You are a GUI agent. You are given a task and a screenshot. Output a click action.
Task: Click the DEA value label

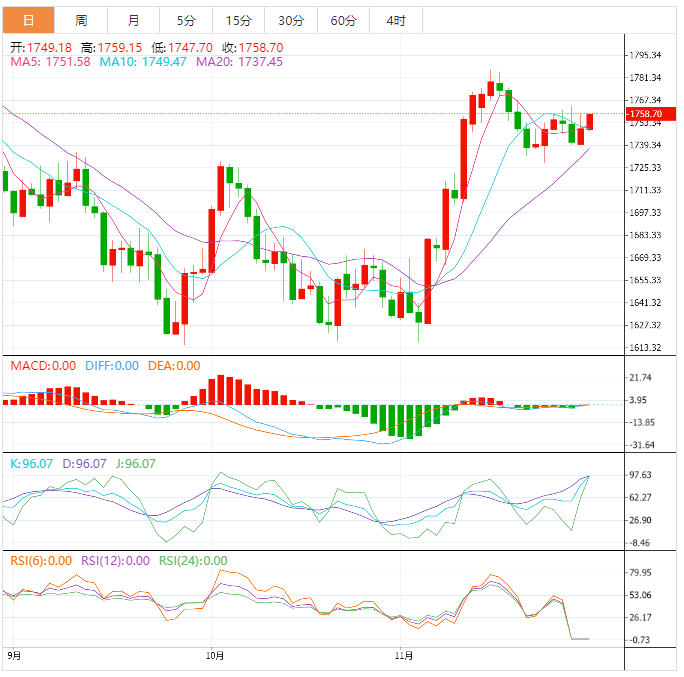pos(174,366)
